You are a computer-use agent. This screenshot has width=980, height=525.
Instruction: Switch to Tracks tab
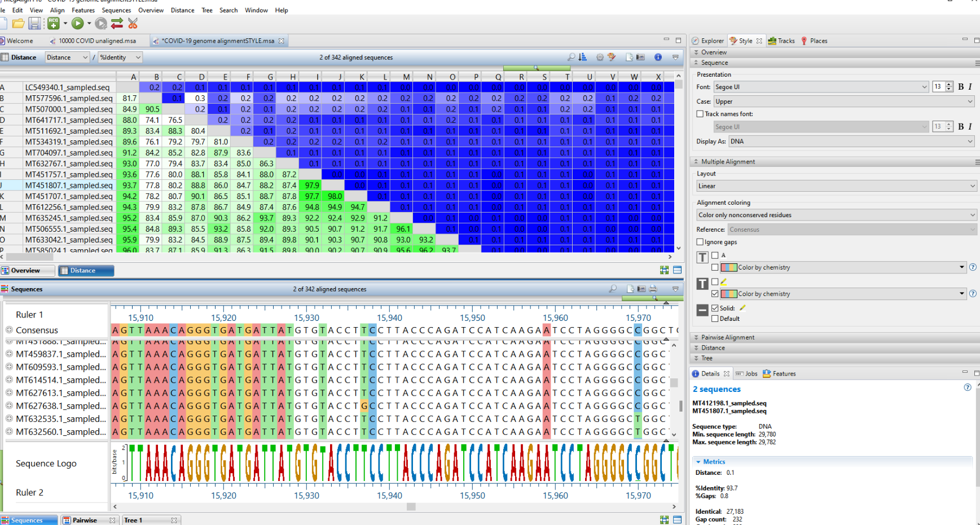(x=781, y=41)
